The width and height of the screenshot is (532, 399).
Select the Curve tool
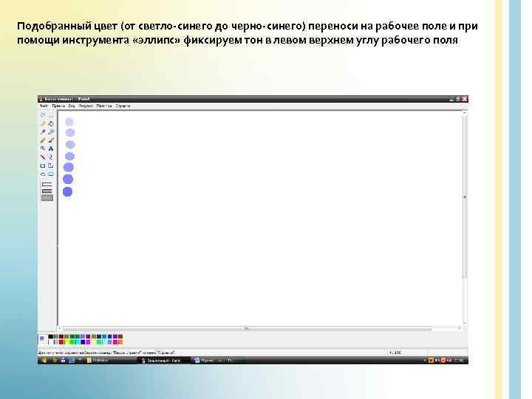50,157
